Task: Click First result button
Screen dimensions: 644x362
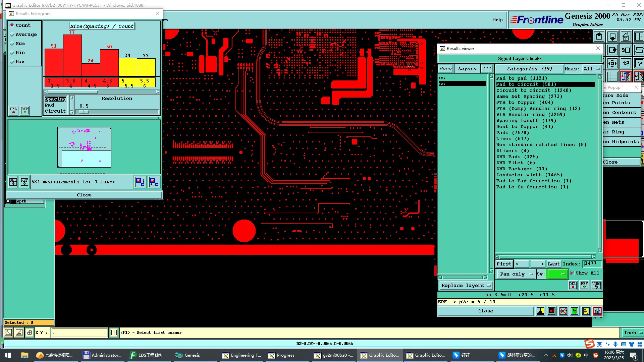Action: pos(504,264)
